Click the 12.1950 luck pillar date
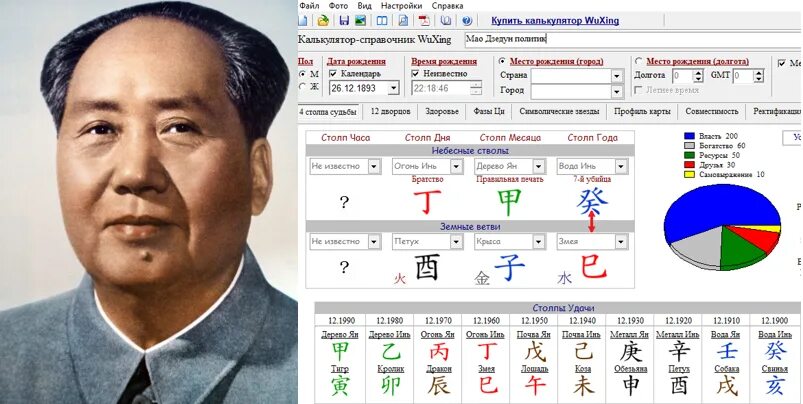The width and height of the screenshot is (803, 404). click(x=534, y=321)
